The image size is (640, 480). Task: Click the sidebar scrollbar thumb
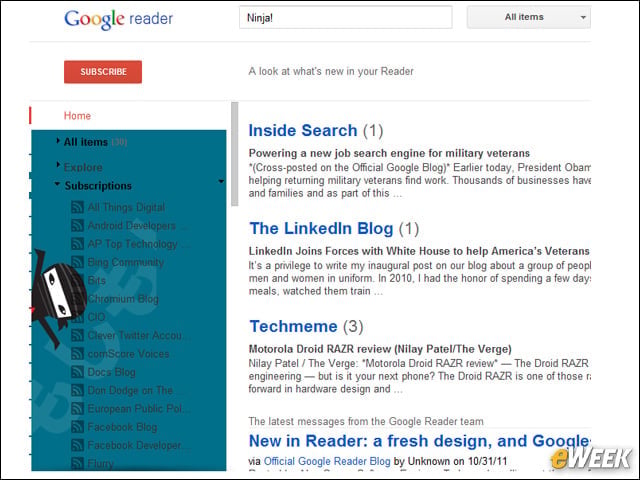[234, 154]
